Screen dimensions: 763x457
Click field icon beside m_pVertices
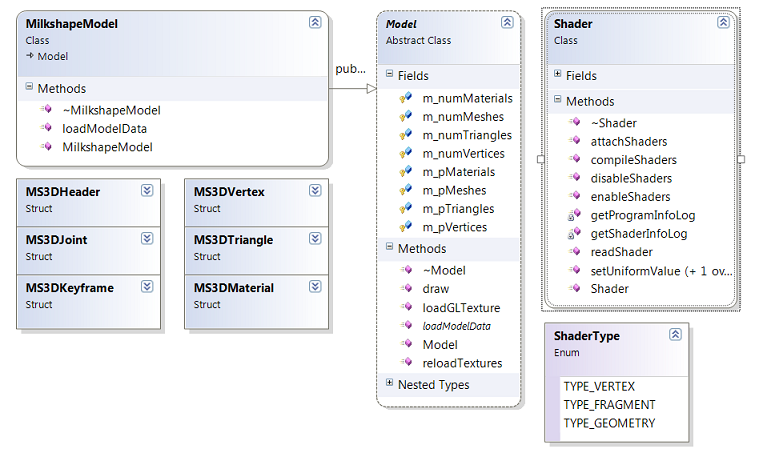[406, 226]
